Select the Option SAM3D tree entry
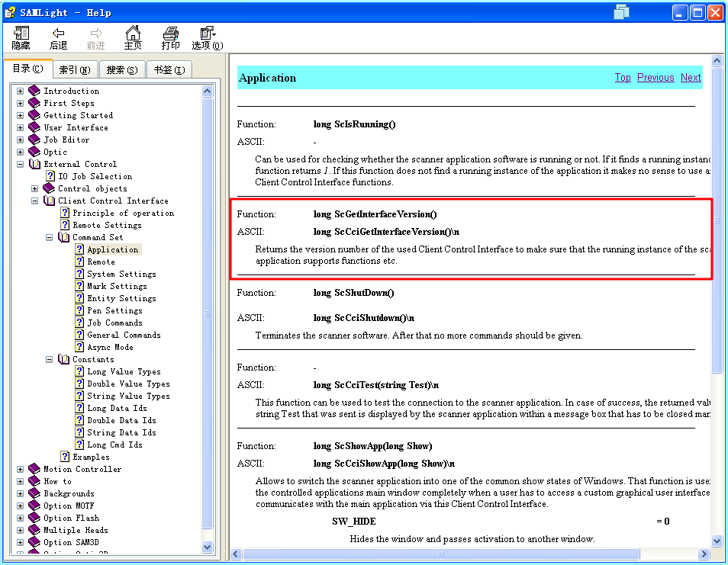The height and width of the screenshot is (565, 728). point(71,542)
